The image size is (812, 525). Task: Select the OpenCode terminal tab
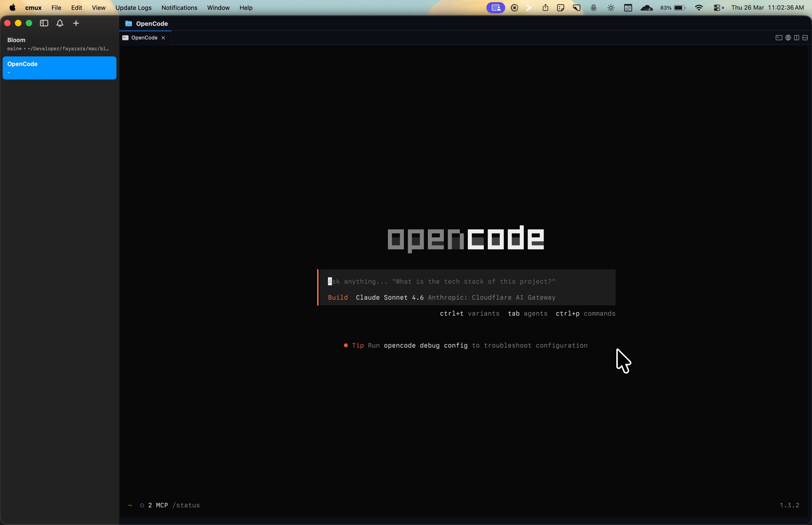click(144, 38)
